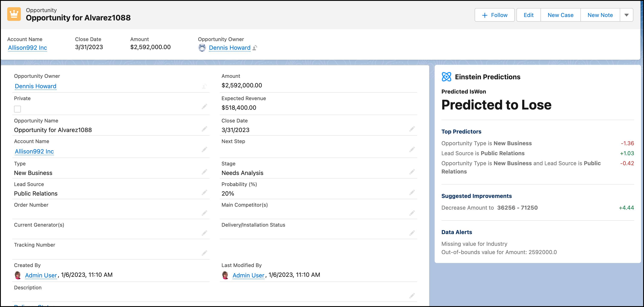Click the New Case button
644x307 pixels.
pyautogui.click(x=560, y=15)
